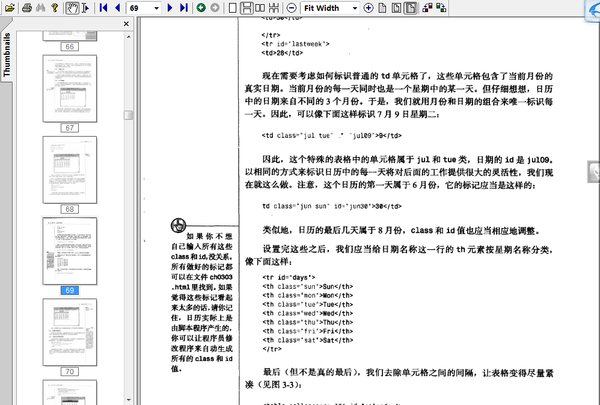The image size is (600, 405).
Task: Open the Fit Width zoom dropdown
Action: [355, 8]
